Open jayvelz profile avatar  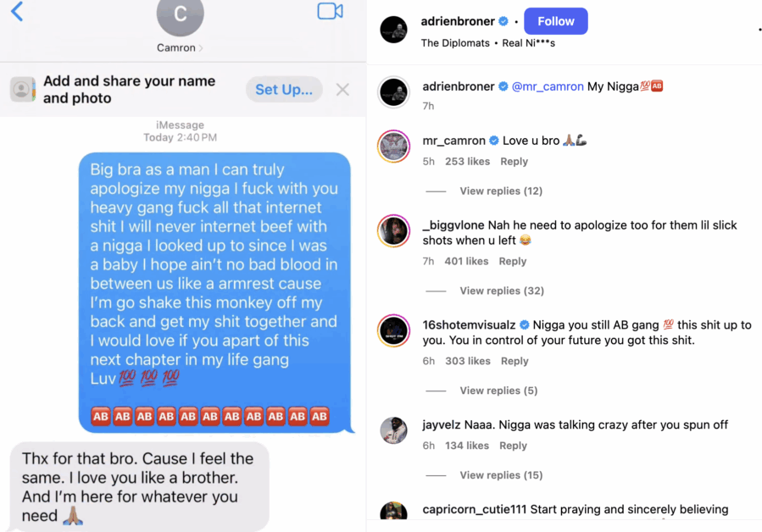tap(393, 430)
